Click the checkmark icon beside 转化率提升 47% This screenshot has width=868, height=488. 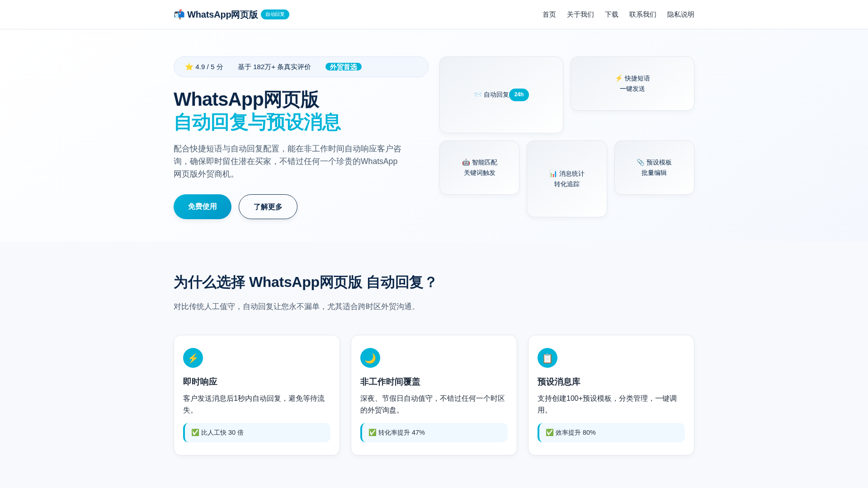[x=373, y=432]
